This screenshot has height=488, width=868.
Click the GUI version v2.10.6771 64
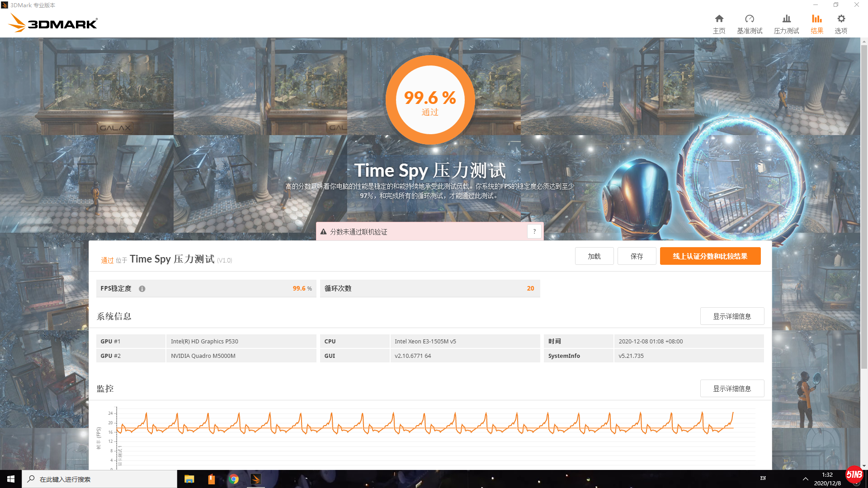(x=412, y=356)
